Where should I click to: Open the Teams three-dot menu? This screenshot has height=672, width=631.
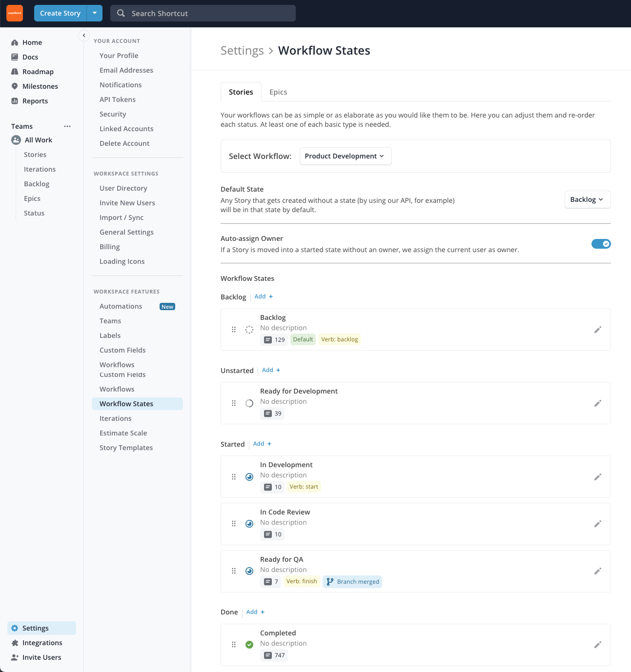coord(67,126)
